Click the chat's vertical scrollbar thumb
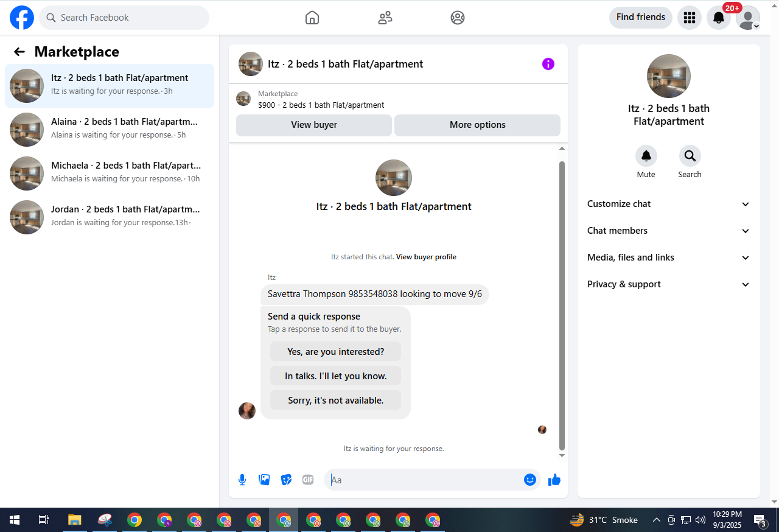This screenshot has width=779, height=532. pos(562,306)
